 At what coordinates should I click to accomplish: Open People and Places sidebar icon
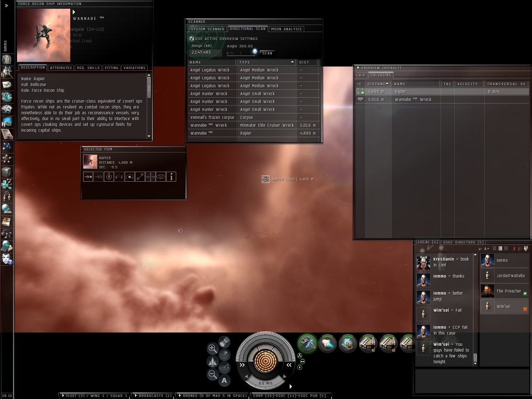7,72
